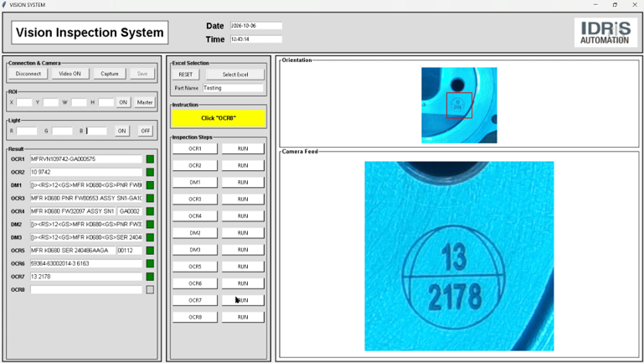
Task: Click the OCR4 second field showing GA0002
Action: [x=130, y=211]
